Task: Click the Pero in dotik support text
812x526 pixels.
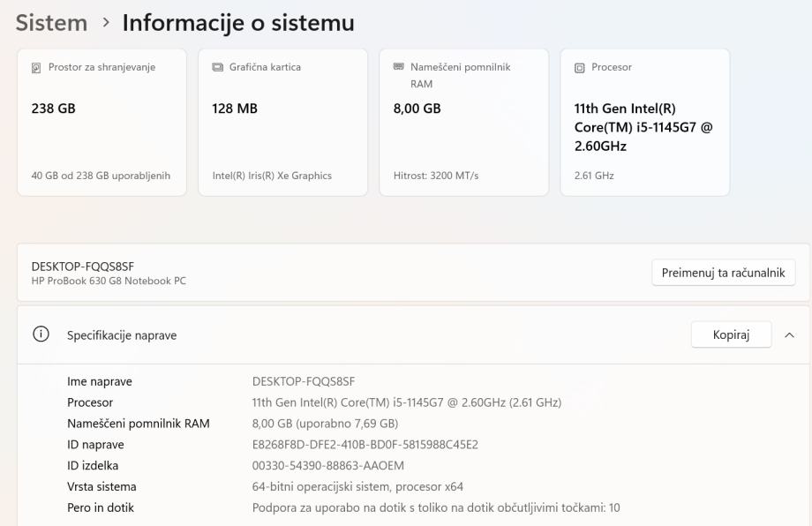Action: coord(436,508)
